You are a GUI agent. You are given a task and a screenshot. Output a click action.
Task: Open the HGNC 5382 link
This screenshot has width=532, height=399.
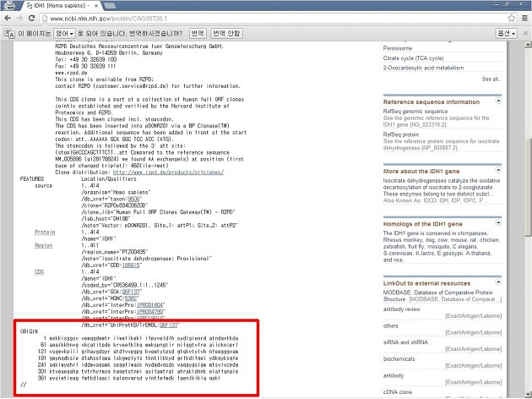tap(131, 298)
